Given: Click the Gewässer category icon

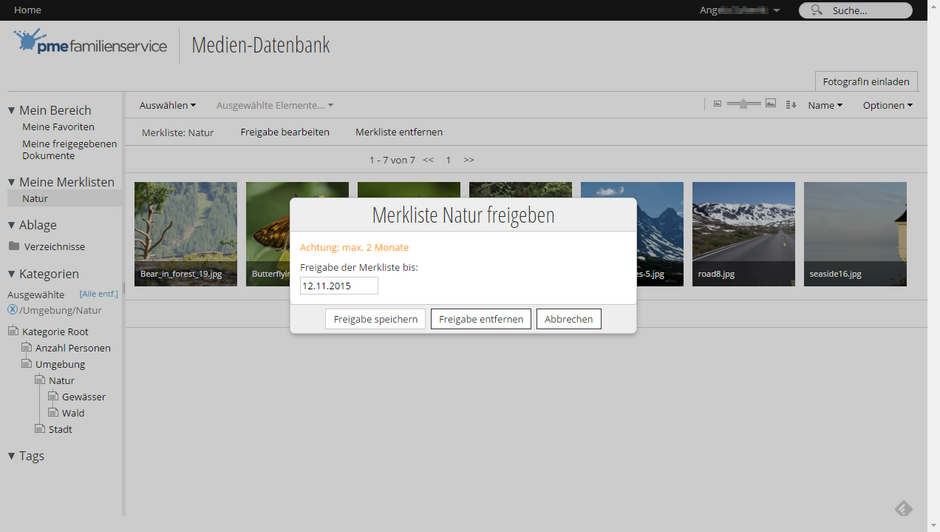Looking at the screenshot, I should click(53, 395).
